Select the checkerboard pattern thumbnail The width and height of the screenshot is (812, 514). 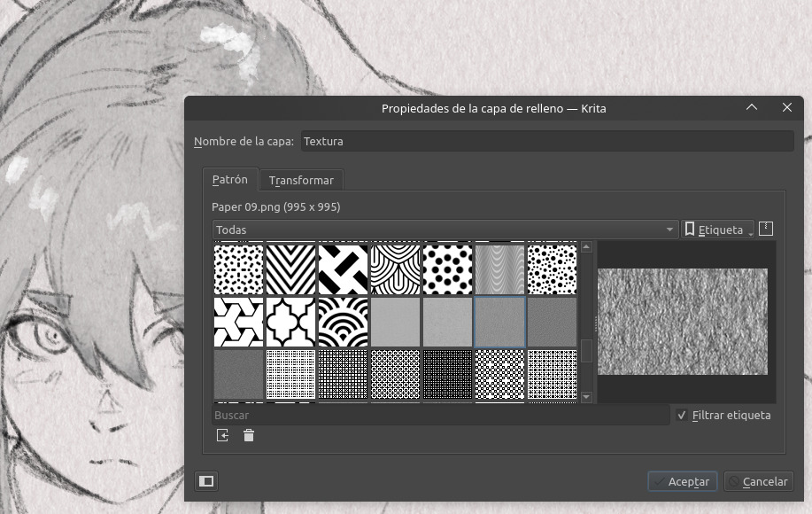click(x=500, y=374)
